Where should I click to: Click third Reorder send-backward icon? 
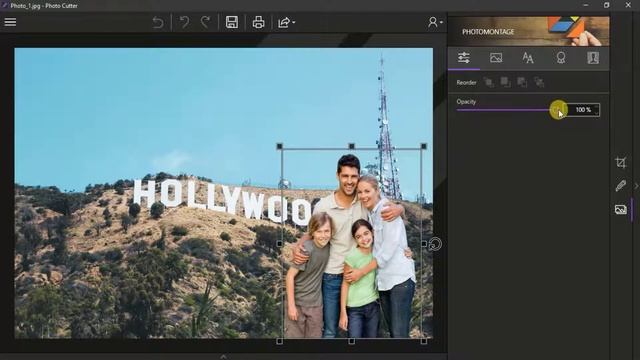point(522,82)
